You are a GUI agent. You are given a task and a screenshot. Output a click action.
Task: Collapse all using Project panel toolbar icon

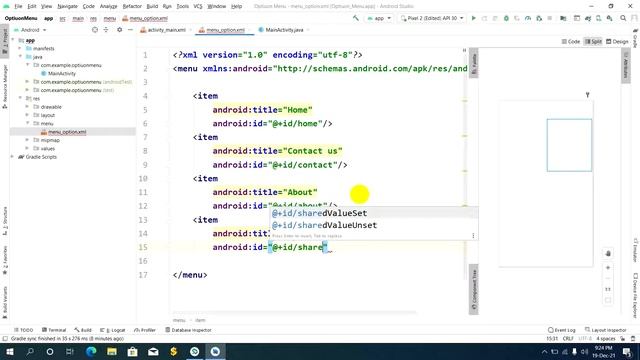click(x=106, y=30)
